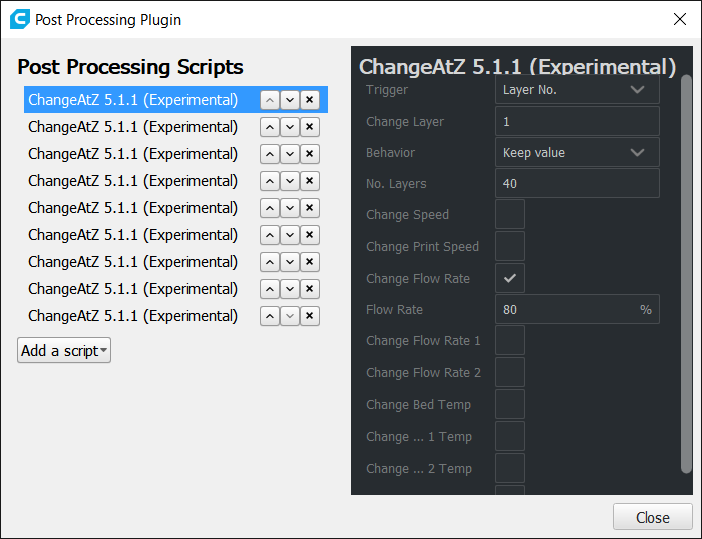Remove the highlighted first ChangeAtZ script
The width and height of the screenshot is (702, 539).
pyautogui.click(x=309, y=100)
